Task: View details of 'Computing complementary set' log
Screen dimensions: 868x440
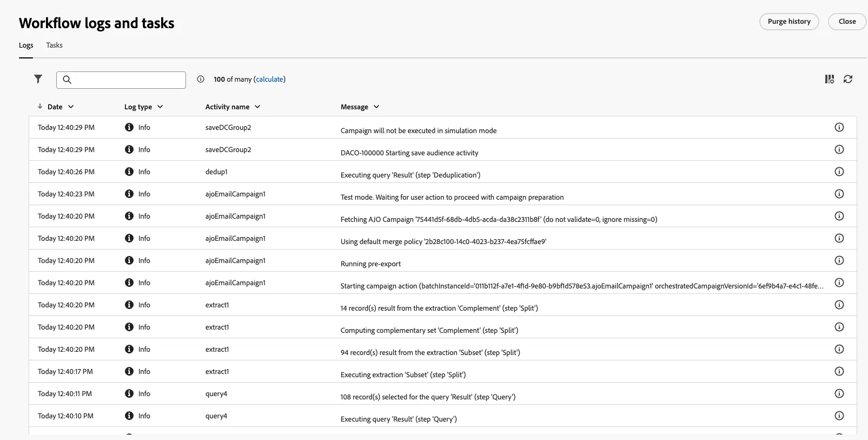Action: (x=839, y=327)
